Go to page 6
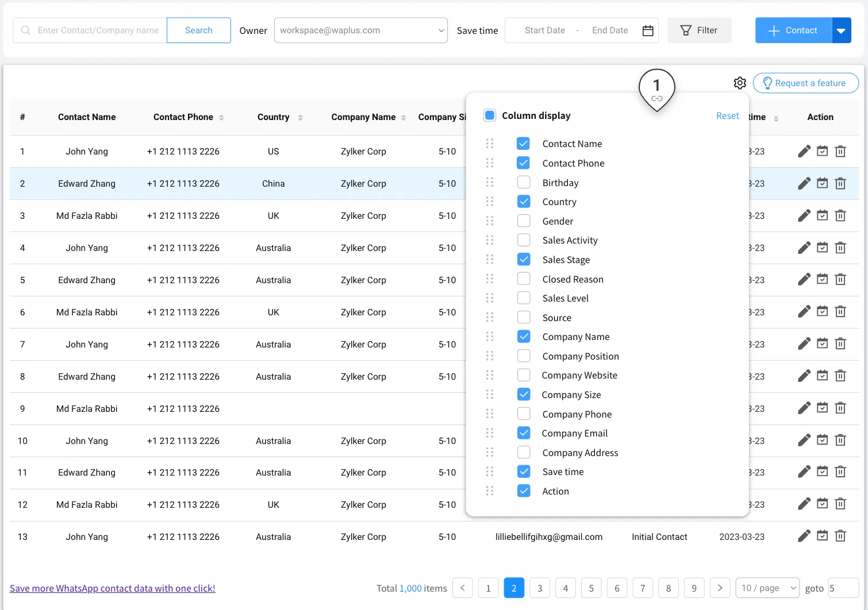The height and width of the screenshot is (610, 868). click(617, 588)
